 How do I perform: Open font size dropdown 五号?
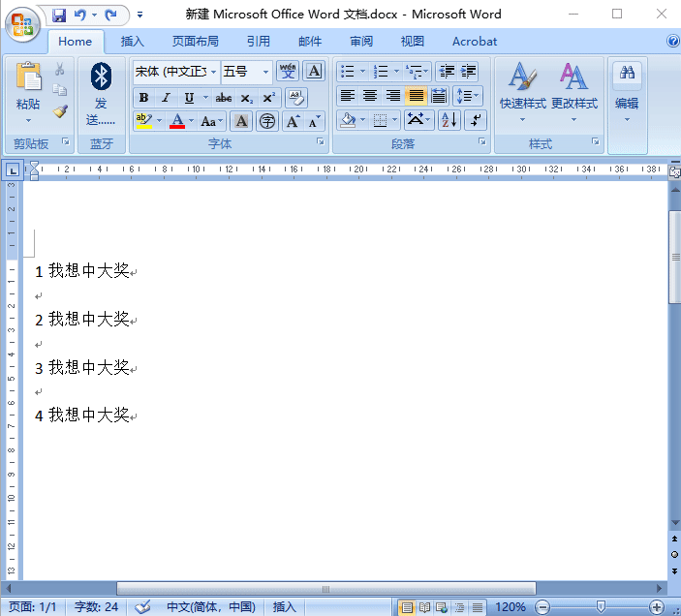[265, 72]
